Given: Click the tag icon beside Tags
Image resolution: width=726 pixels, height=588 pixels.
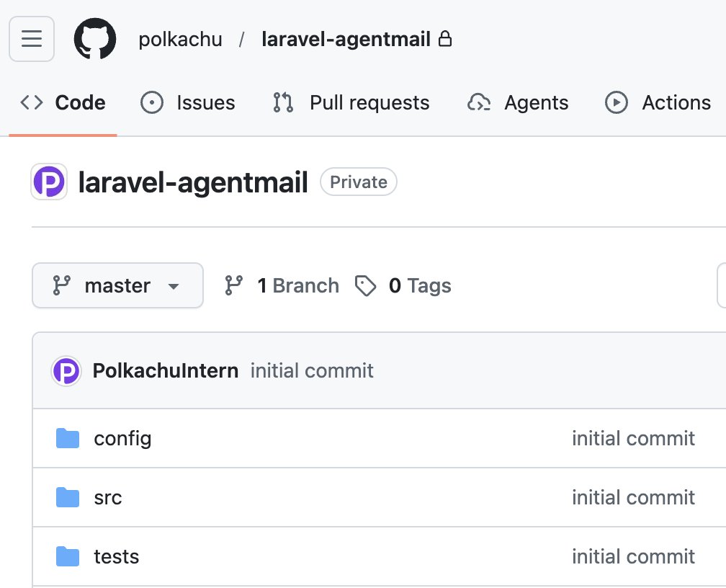Looking at the screenshot, I should click(x=366, y=286).
